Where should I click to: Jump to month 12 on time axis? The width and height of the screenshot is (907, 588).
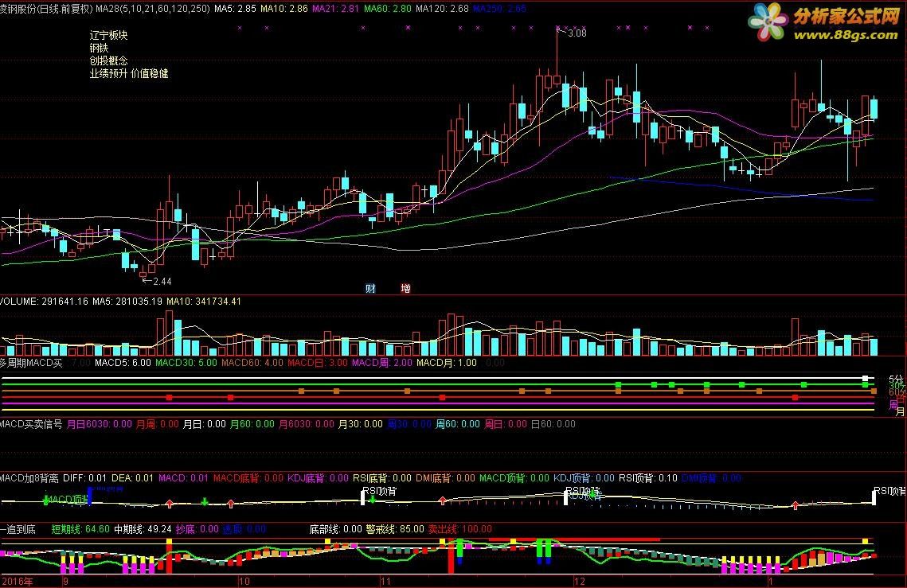[x=580, y=581]
